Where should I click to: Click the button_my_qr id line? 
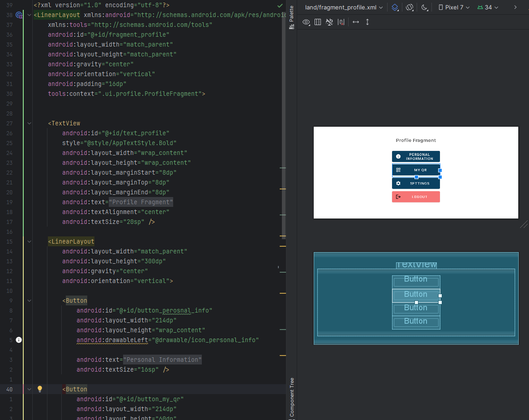coord(130,399)
